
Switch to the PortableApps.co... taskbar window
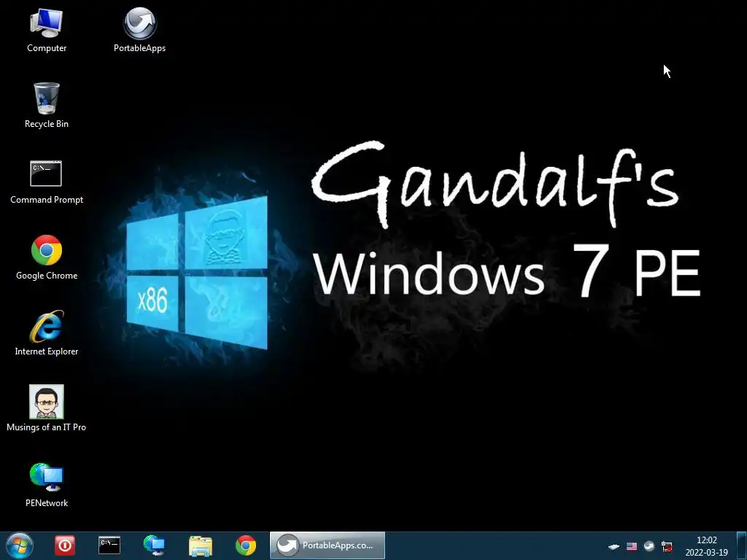click(x=328, y=545)
